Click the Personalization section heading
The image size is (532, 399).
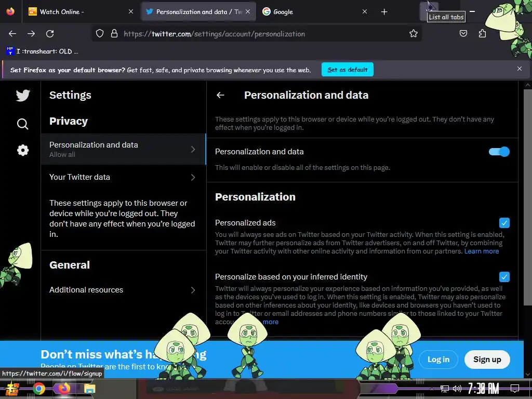tap(255, 197)
